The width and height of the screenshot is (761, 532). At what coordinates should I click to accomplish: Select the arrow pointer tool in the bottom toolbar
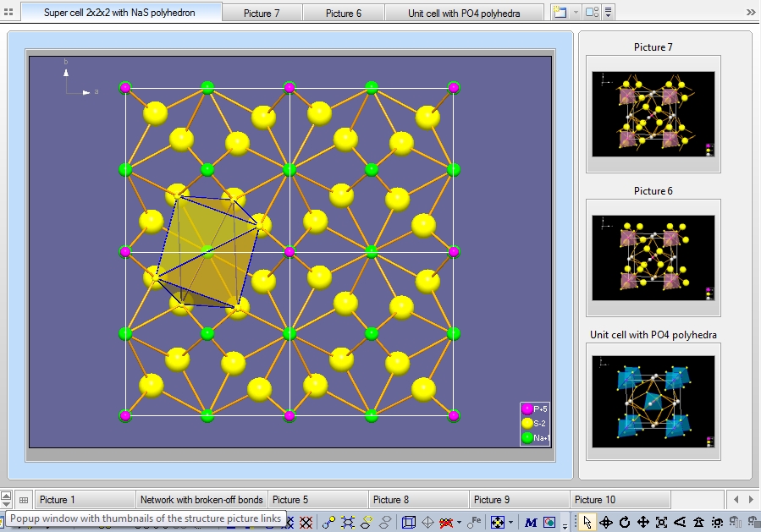[x=589, y=523]
